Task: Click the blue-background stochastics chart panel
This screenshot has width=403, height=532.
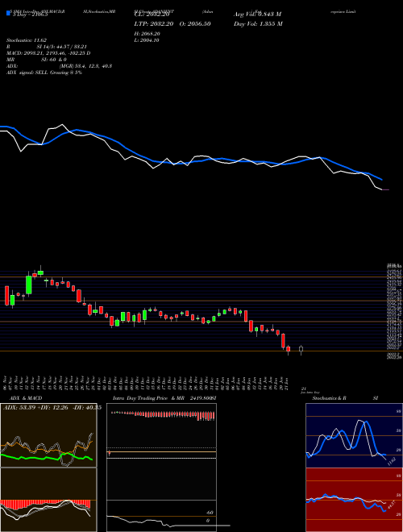Action: (354, 435)
